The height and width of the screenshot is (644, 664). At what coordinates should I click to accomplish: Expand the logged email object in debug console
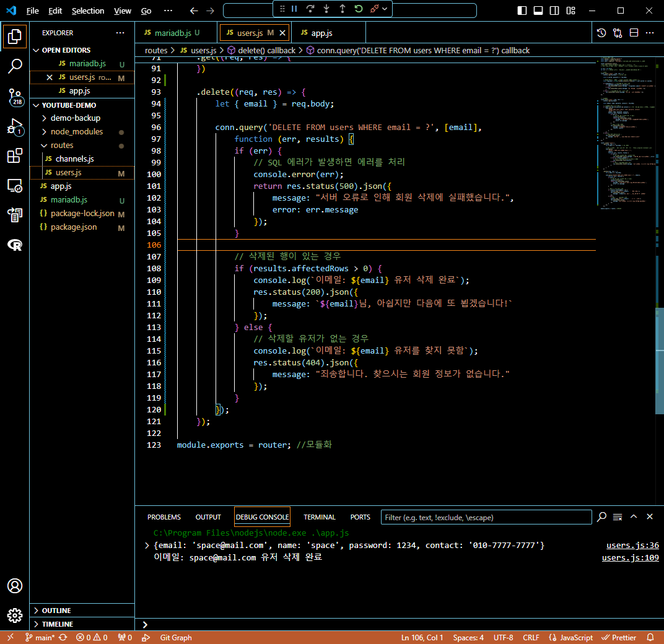pos(147,546)
